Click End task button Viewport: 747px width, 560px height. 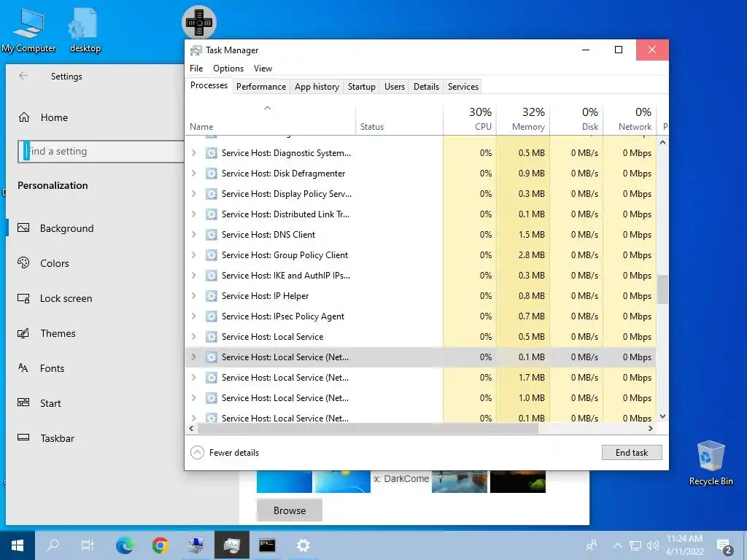pyautogui.click(x=632, y=452)
